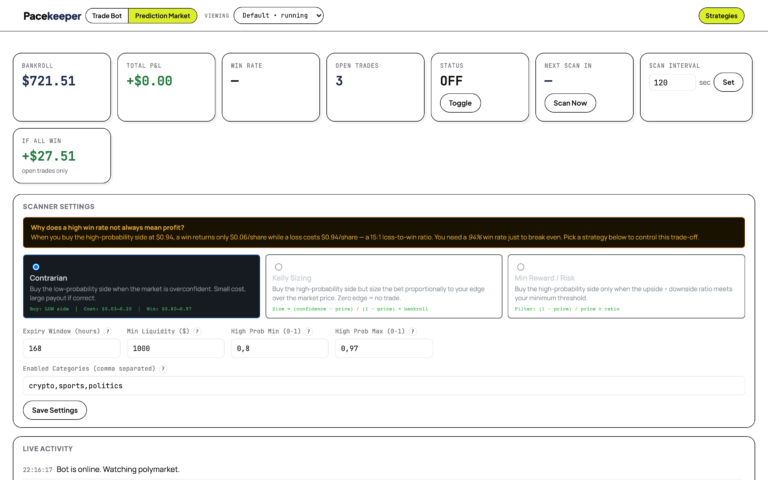Open the Min Liquidity help icon

tap(197, 332)
